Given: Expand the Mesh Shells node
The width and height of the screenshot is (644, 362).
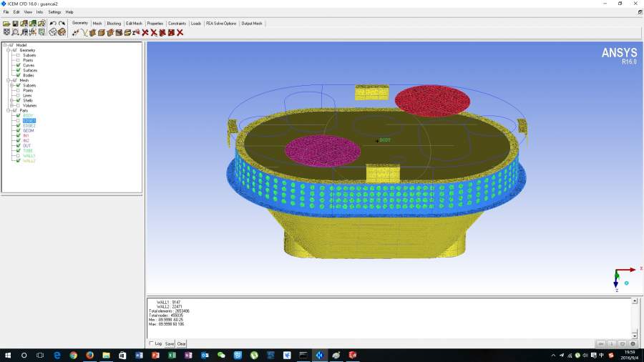Looking at the screenshot, I should coord(11,100).
